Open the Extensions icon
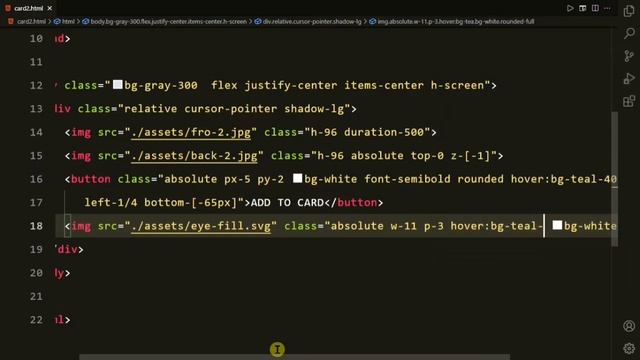This screenshot has height=360, width=640. coord(629,101)
